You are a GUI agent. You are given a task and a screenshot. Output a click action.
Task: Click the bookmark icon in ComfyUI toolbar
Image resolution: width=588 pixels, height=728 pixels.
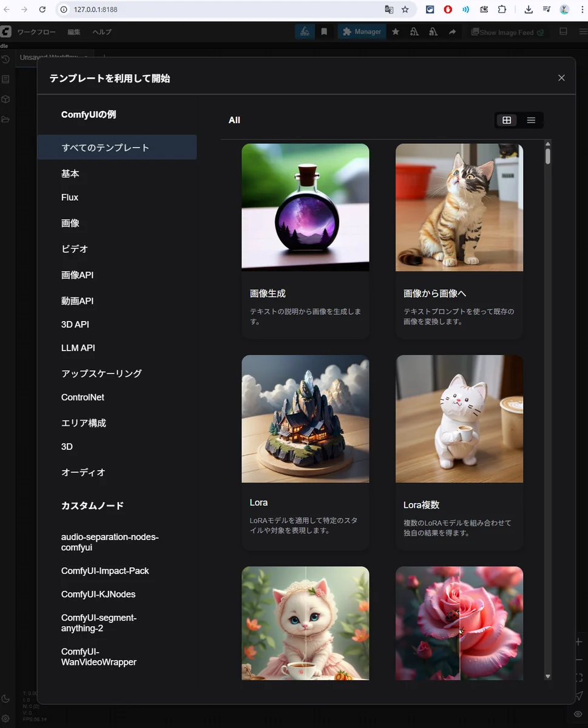click(x=324, y=32)
